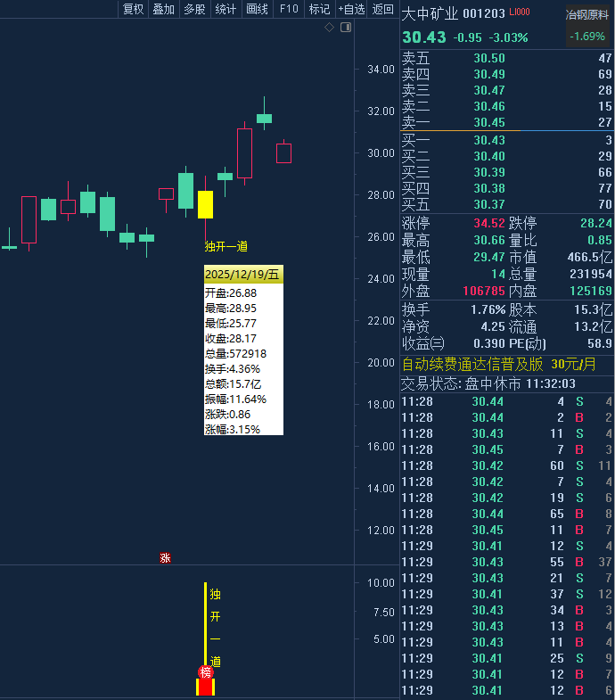Click the 返回 back button

tap(383, 9)
